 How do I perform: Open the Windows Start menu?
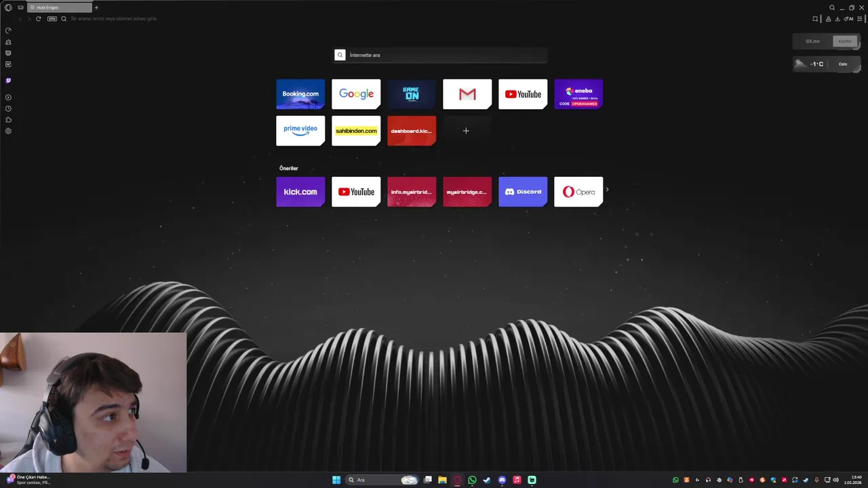pyautogui.click(x=336, y=480)
